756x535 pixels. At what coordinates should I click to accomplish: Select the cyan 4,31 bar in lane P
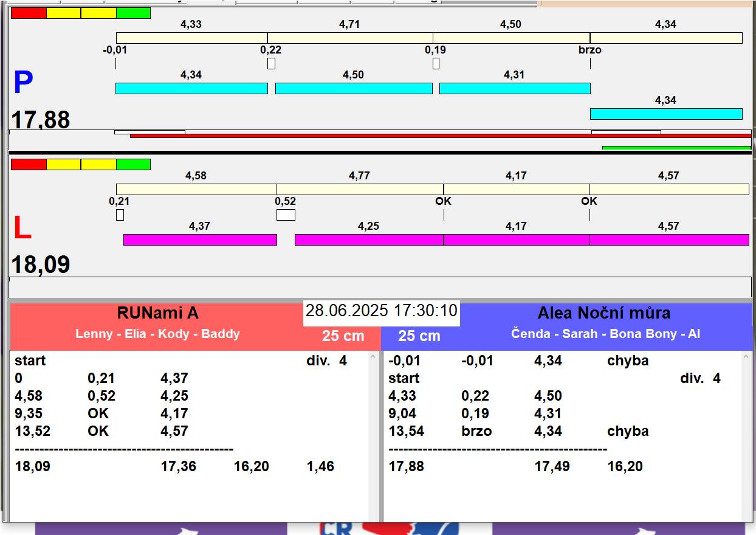tap(515, 88)
